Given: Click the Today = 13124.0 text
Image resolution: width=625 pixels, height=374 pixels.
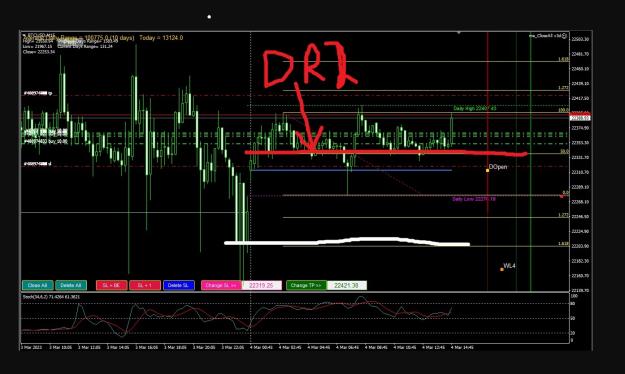Looking at the screenshot, I should click(161, 38).
